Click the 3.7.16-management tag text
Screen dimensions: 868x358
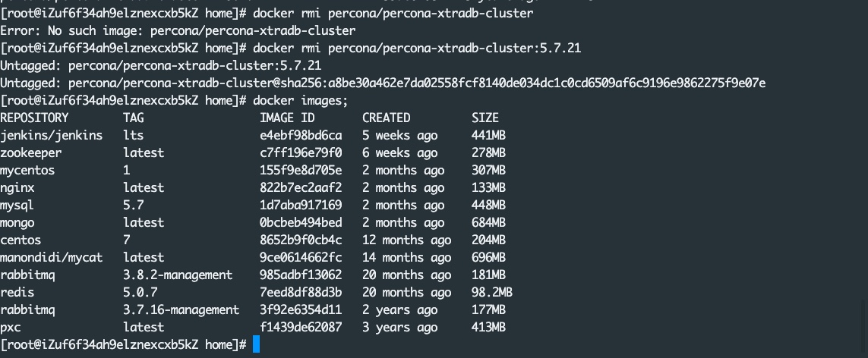[x=181, y=309]
